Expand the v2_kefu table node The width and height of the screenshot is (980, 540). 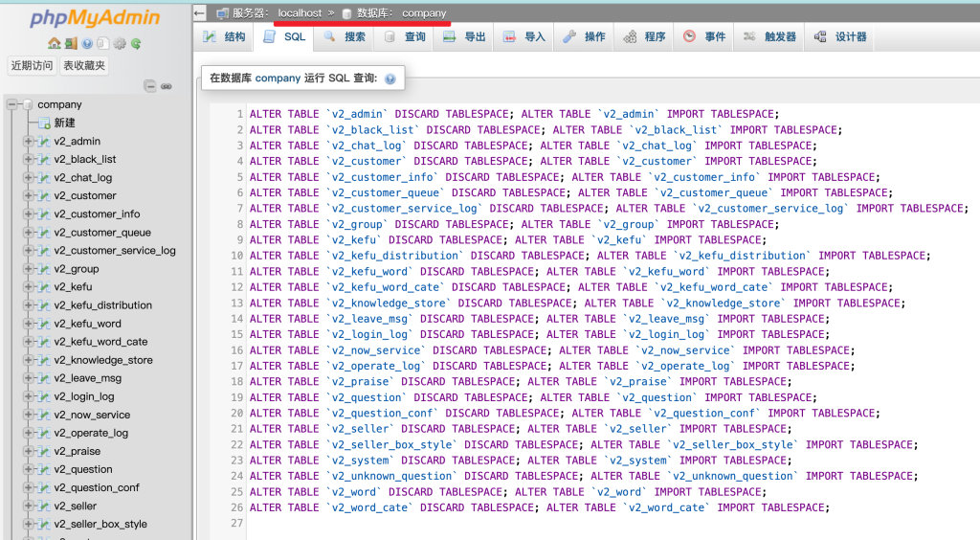click(29, 287)
